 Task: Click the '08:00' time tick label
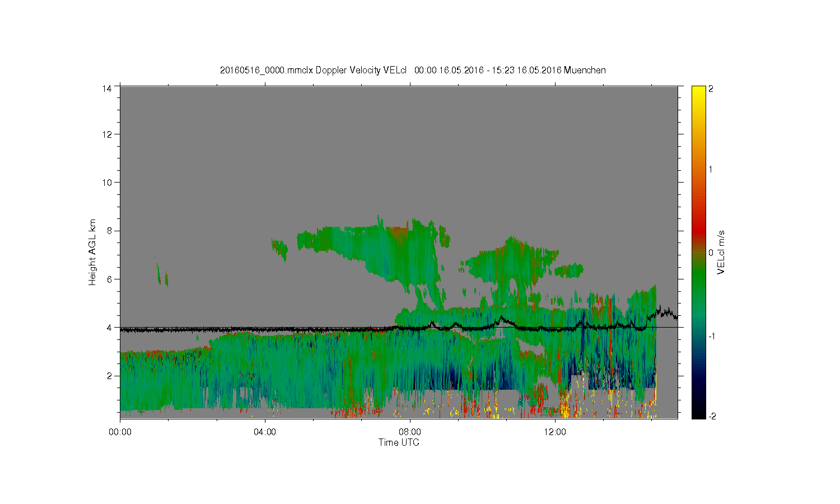click(410, 432)
